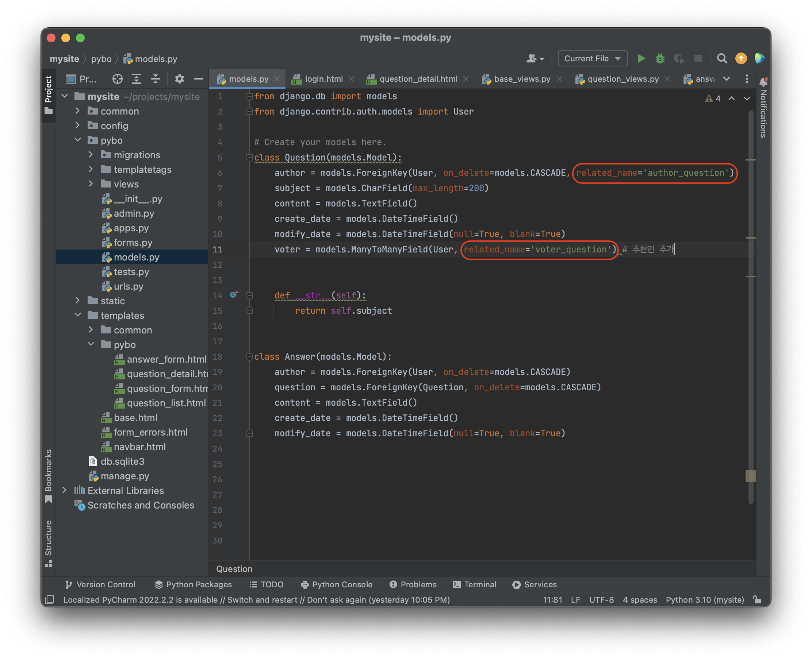Click the IDE update arrow icon

[741, 59]
